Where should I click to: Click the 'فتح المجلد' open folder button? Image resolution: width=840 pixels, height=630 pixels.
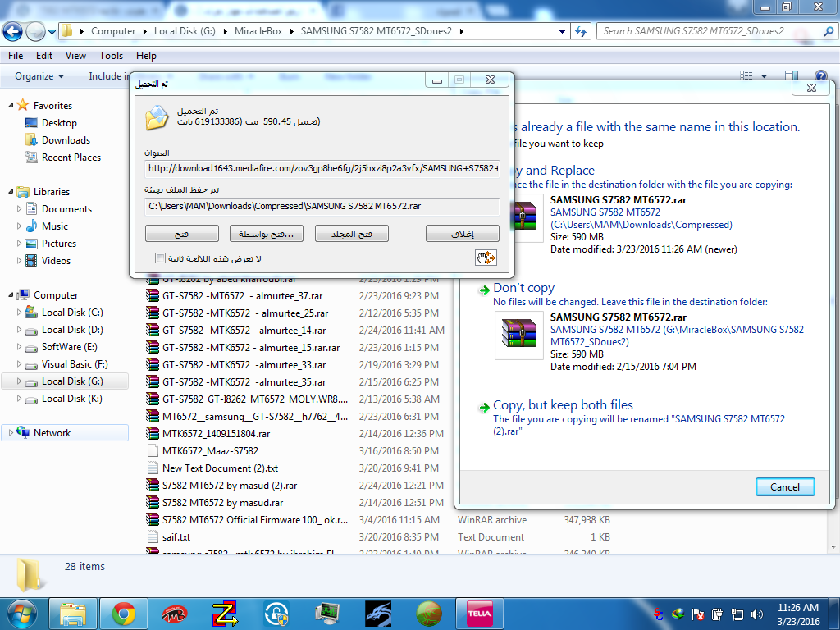click(x=351, y=234)
